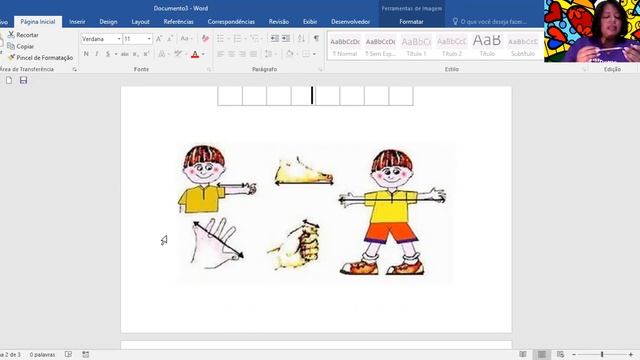Center the paragraph text
The height and width of the screenshot is (360, 640).
point(231,54)
